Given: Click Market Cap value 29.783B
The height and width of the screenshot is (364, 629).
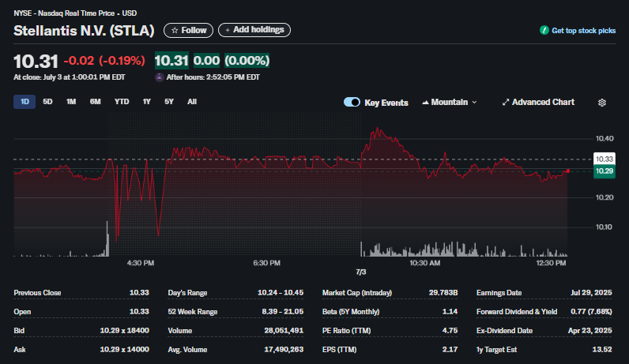Looking at the screenshot, I should tap(443, 293).
